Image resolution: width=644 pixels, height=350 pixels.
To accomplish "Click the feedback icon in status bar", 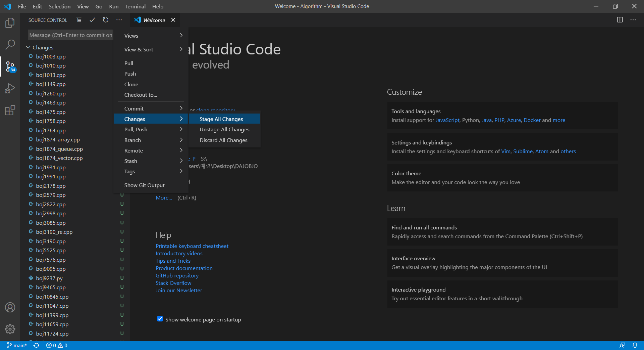I will pyautogui.click(x=622, y=345).
